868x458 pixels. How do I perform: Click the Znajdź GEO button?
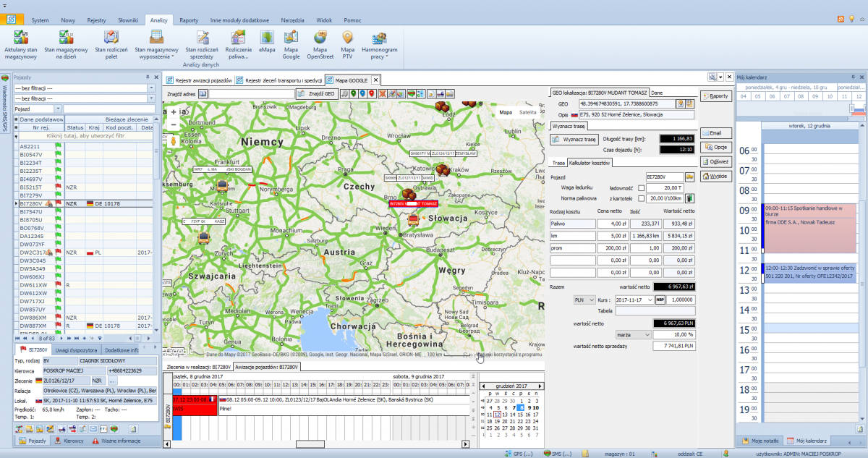tap(315, 93)
